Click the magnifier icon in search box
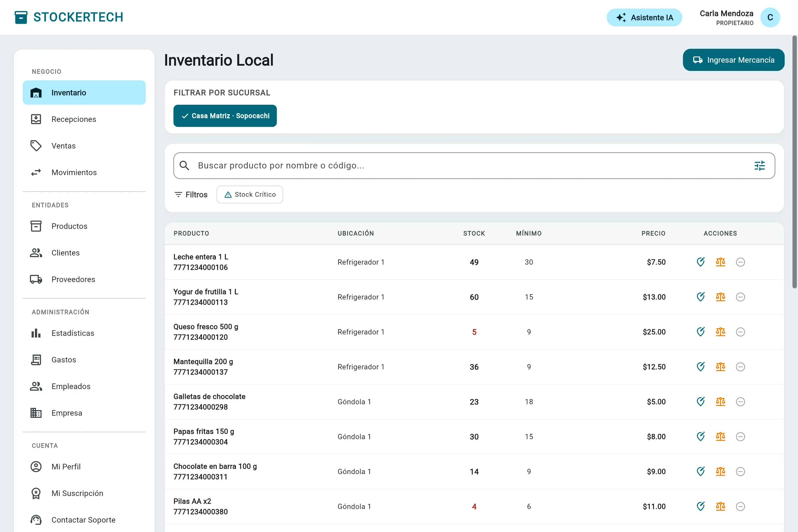Image resolution: width=798 pixels, height=532 pixels. [184, 166]
